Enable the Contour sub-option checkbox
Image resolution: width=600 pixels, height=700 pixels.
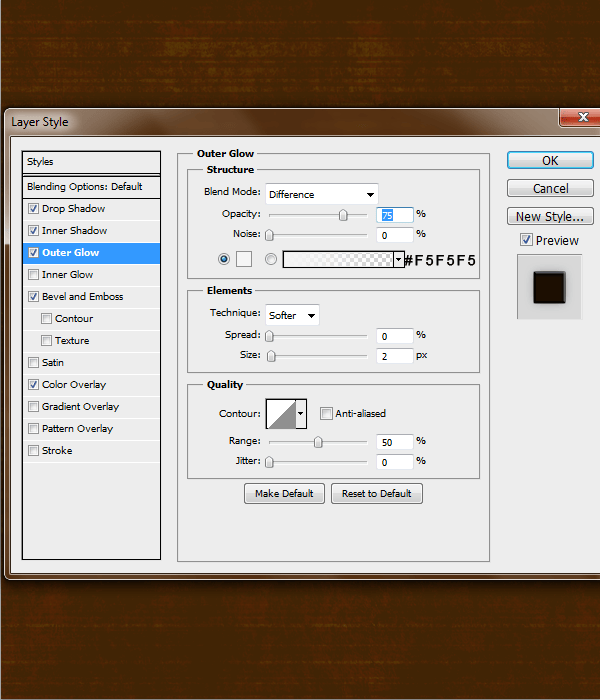tap(46, 318)
